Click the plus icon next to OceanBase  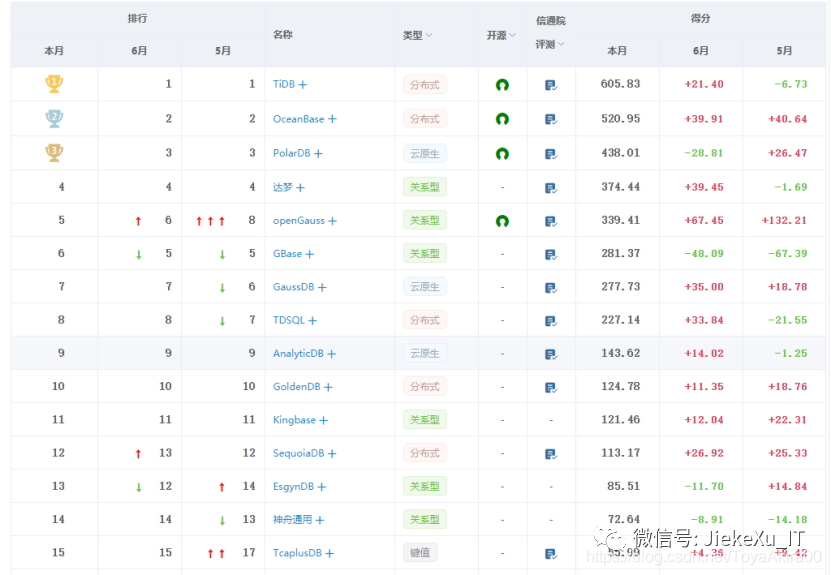pos(332,119)
